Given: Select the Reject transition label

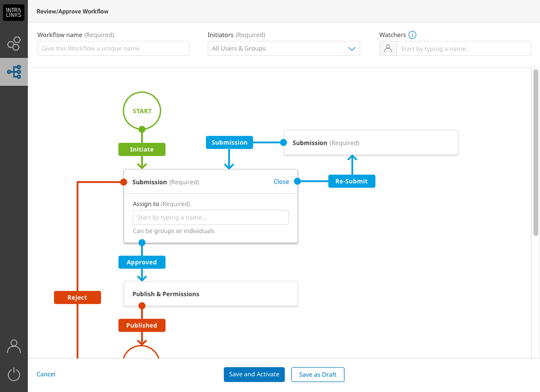Looking at the screenshot, I should [77, 297].
